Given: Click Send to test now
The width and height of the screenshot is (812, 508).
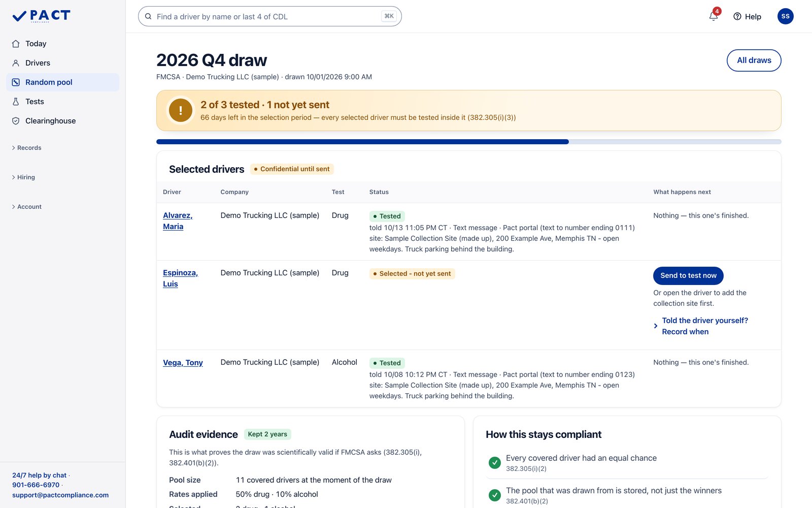Looking at the screenshot, I should point(688,275).
